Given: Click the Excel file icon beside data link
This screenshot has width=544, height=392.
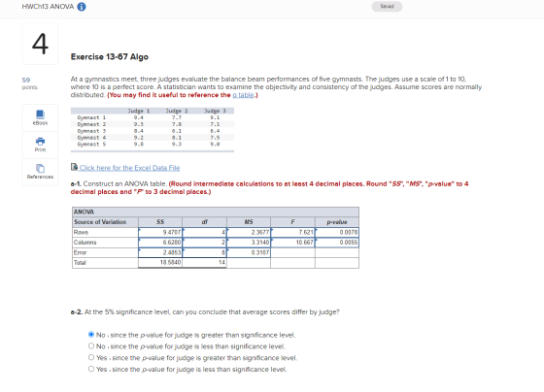Looking at the screenshot, I should click(74, 167).
